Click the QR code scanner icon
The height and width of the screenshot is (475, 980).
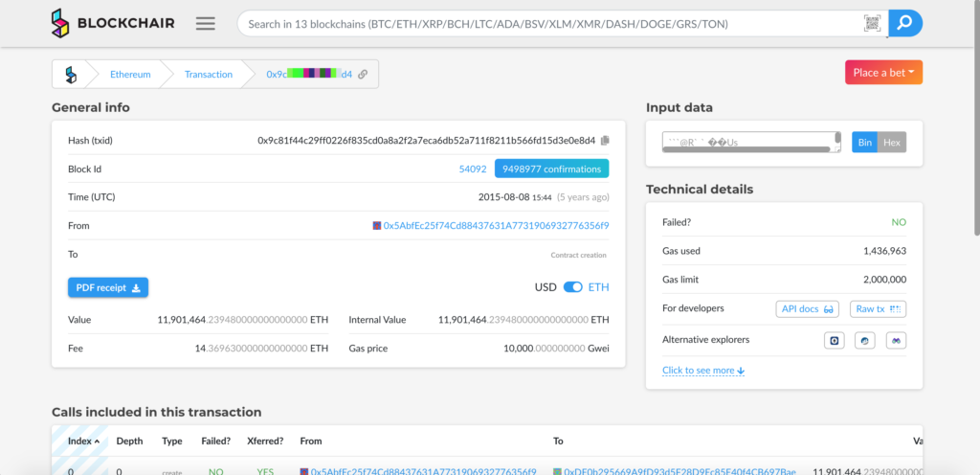(x=873, y=24)
